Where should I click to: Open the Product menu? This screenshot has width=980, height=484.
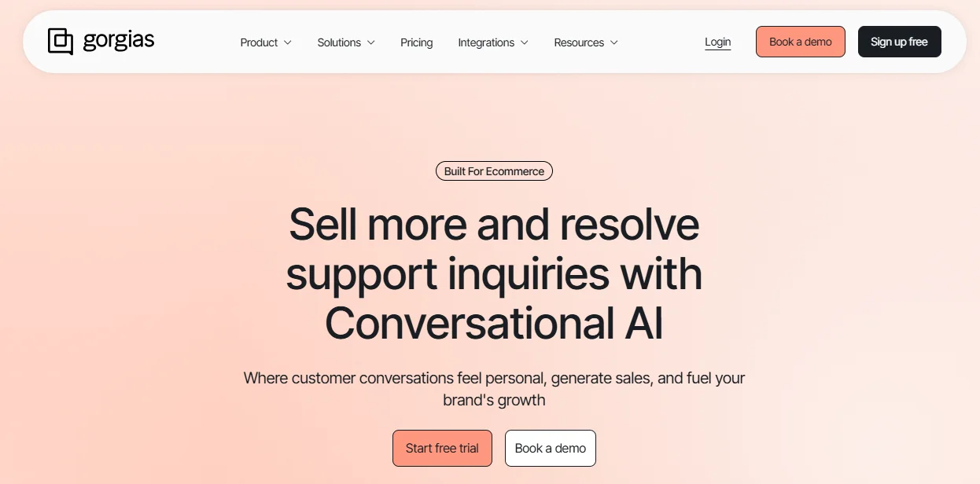266,42
